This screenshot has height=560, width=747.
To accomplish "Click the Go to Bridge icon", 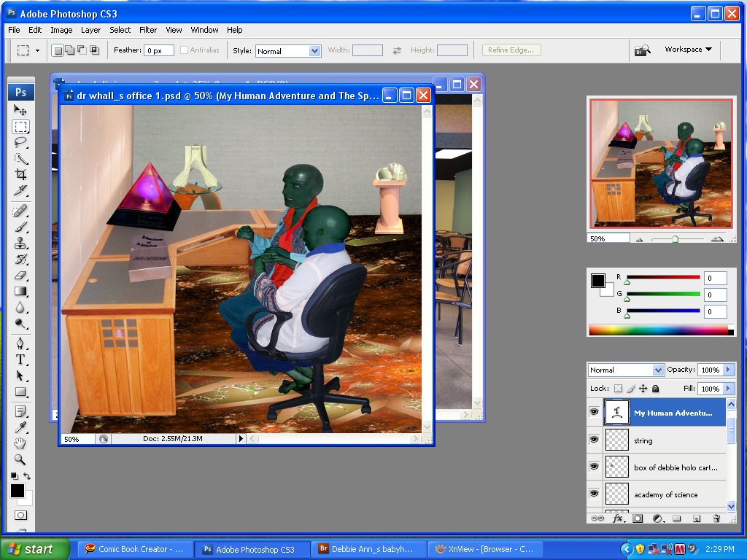I will [642, 50].
